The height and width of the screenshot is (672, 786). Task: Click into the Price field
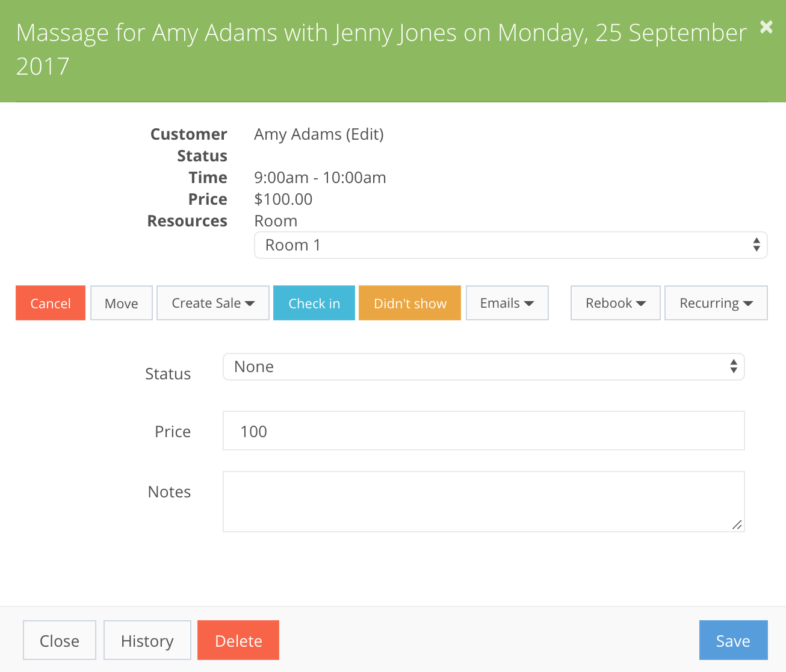pyautogui.click(x=484, y=431)
